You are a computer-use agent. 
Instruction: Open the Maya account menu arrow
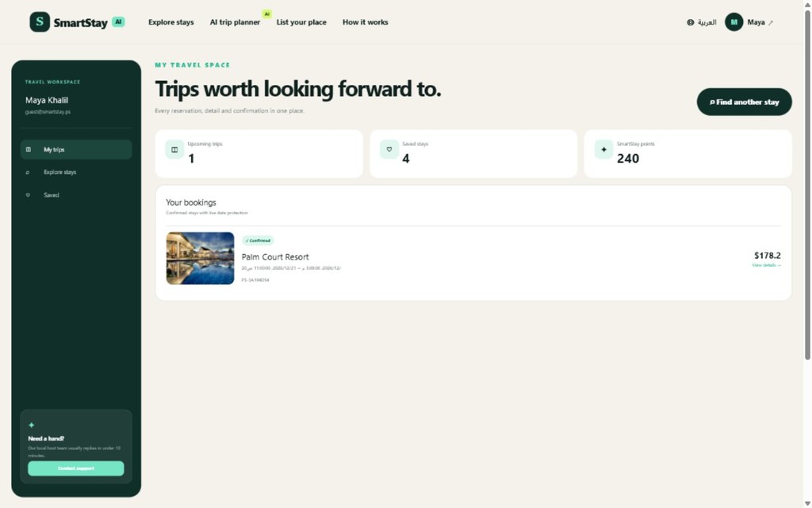[x=771, y=23]
